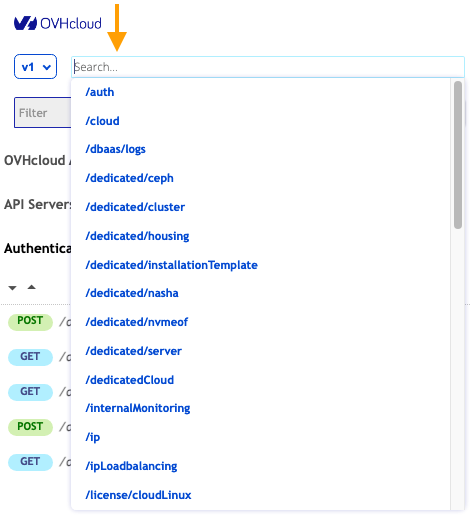471x524 pixels.
Task: Select the /dedicated/nvmeof option
Action: 136,322
